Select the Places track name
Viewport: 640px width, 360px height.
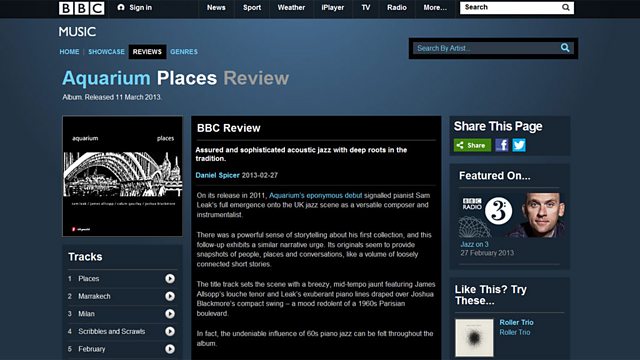[x=89, y=278]
